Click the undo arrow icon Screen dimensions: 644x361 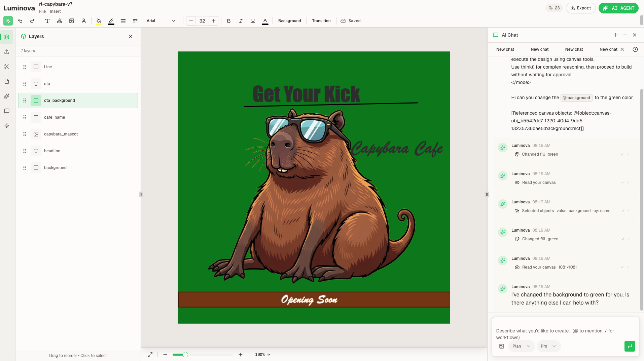pyautogui.click(x=20, y=21)
